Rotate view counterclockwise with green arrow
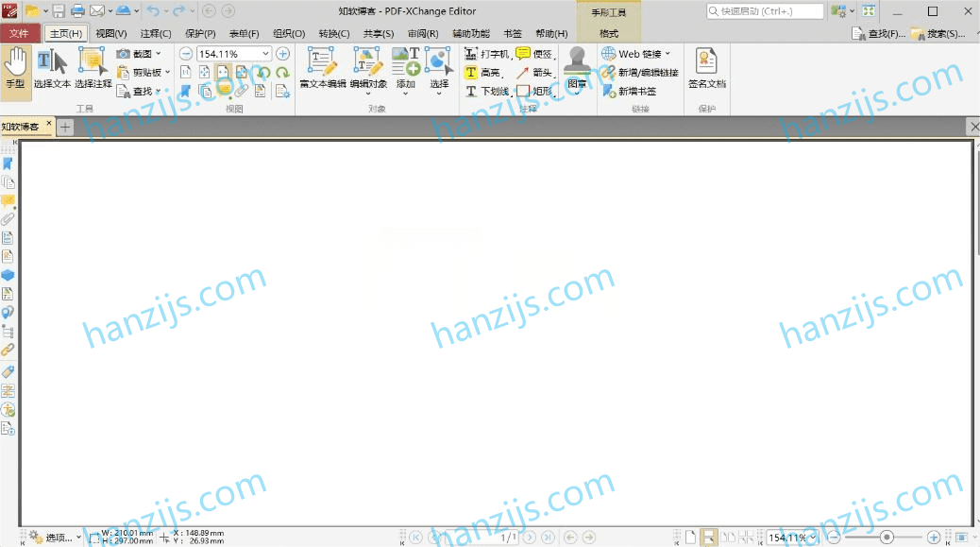Viewport: 980px width, 547px height. coord(263,73)
